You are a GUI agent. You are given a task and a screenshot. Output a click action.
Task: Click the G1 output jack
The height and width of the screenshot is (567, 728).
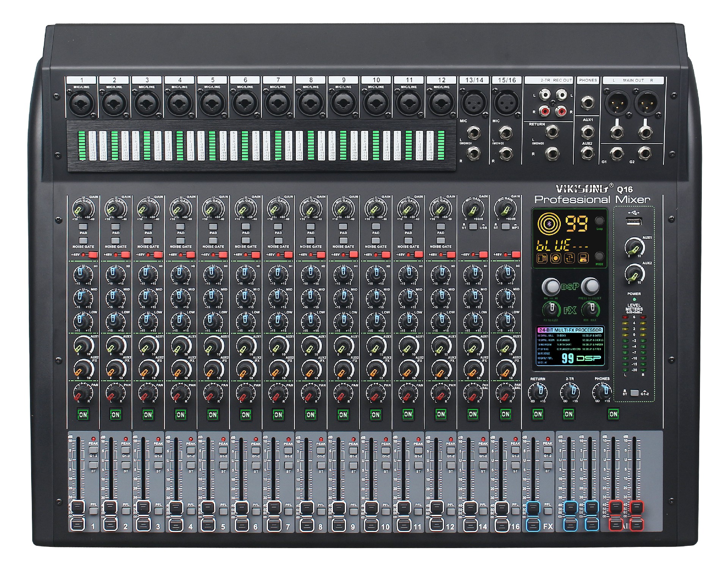click(x=617, y=153)
